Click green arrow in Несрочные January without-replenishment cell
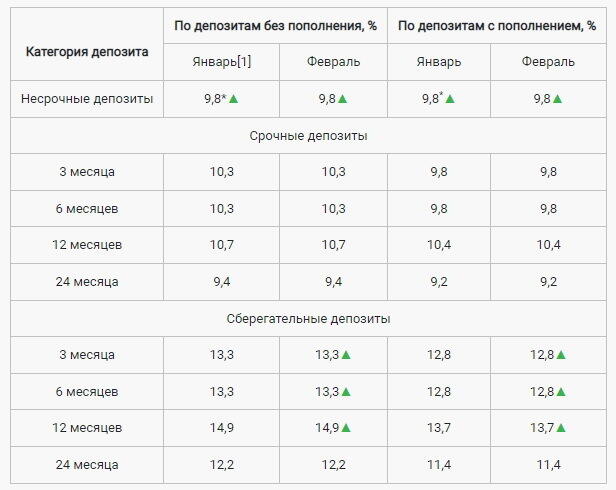Viewport: 616px width, 490px height. 246,99
